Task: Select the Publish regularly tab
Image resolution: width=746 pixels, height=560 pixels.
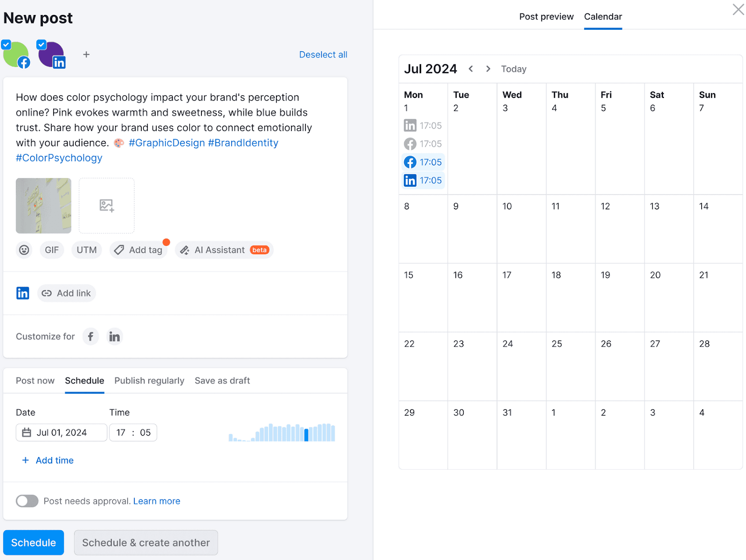Action: pyautogui.click(x=149, y=381)
